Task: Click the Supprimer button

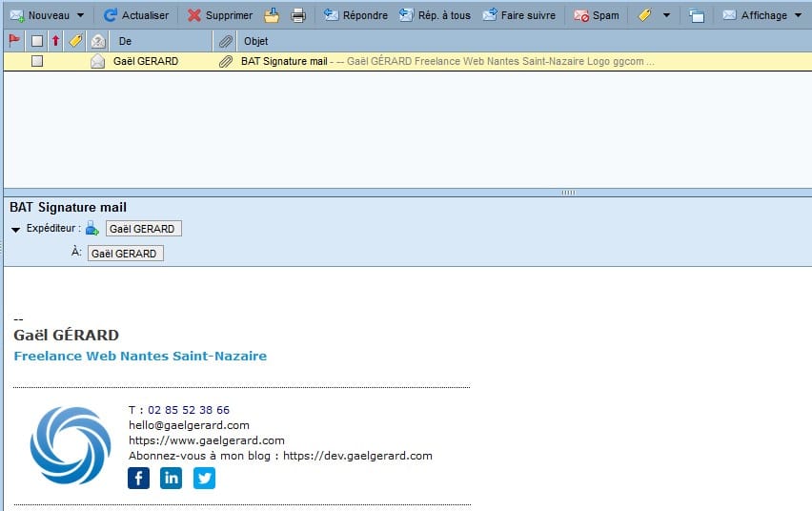Action: point(219,15)
